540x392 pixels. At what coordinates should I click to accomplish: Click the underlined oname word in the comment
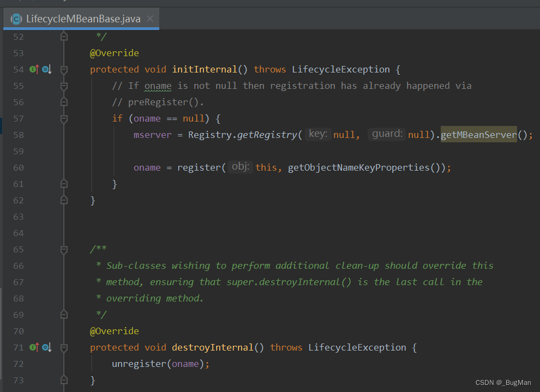[158, 86]
